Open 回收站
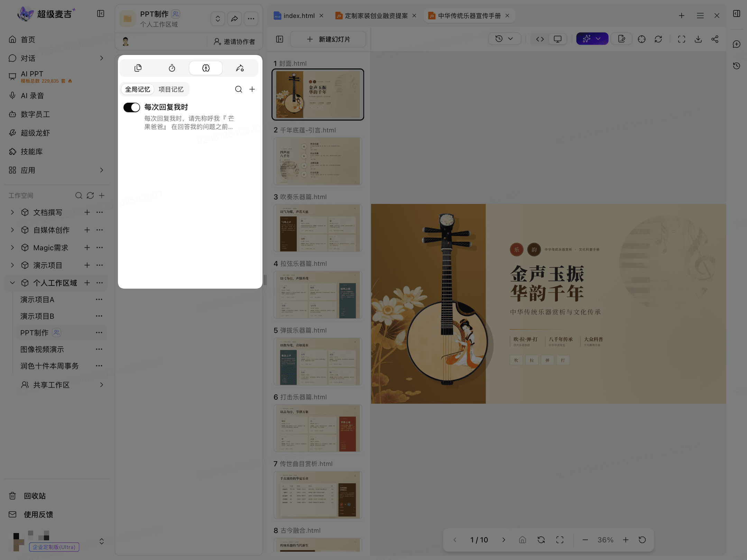Viewport: 747px width, 560px height. pos(35,496)
